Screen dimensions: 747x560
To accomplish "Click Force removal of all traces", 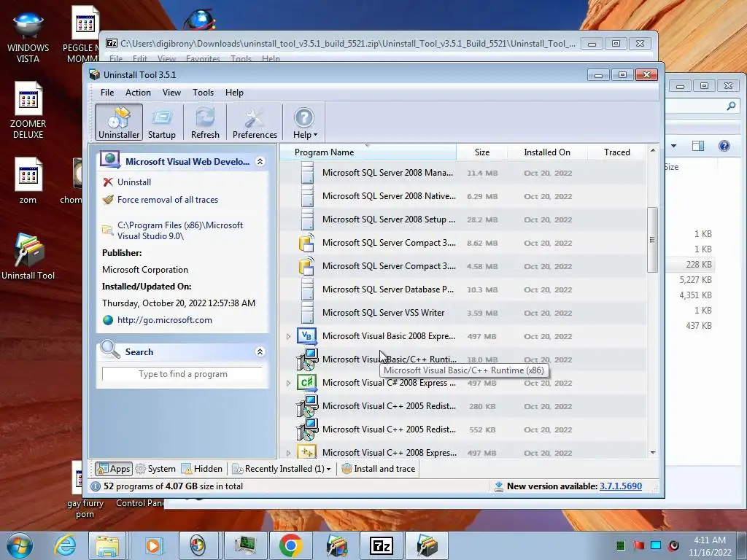I will coord(167,200).
